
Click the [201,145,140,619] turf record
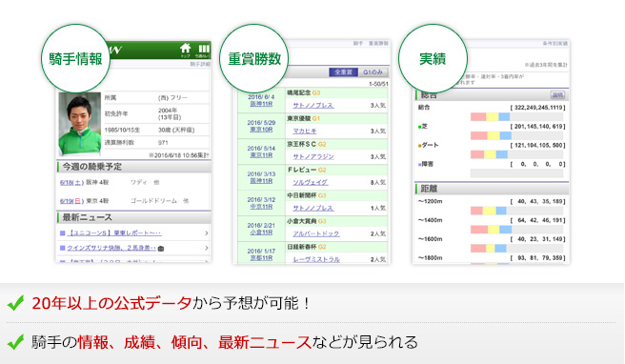coord(537,127)
